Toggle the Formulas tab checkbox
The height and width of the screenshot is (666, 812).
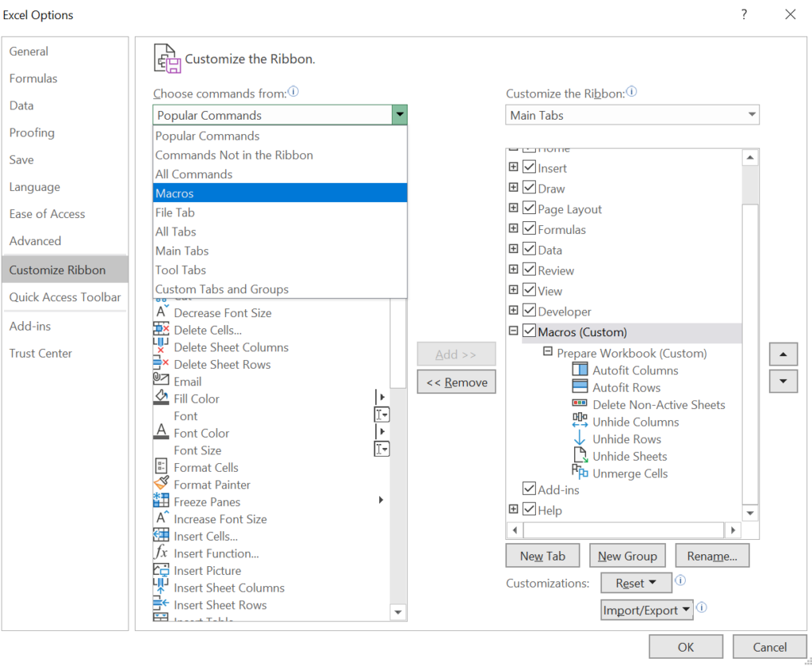(x=529, y=228)
